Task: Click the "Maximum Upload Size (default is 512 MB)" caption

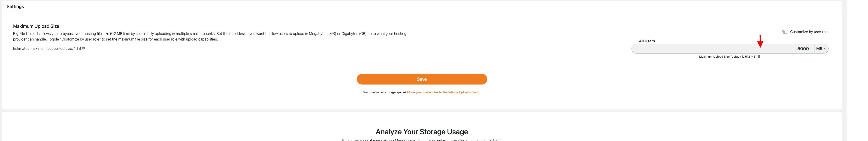Action: (x=727, y=56)
